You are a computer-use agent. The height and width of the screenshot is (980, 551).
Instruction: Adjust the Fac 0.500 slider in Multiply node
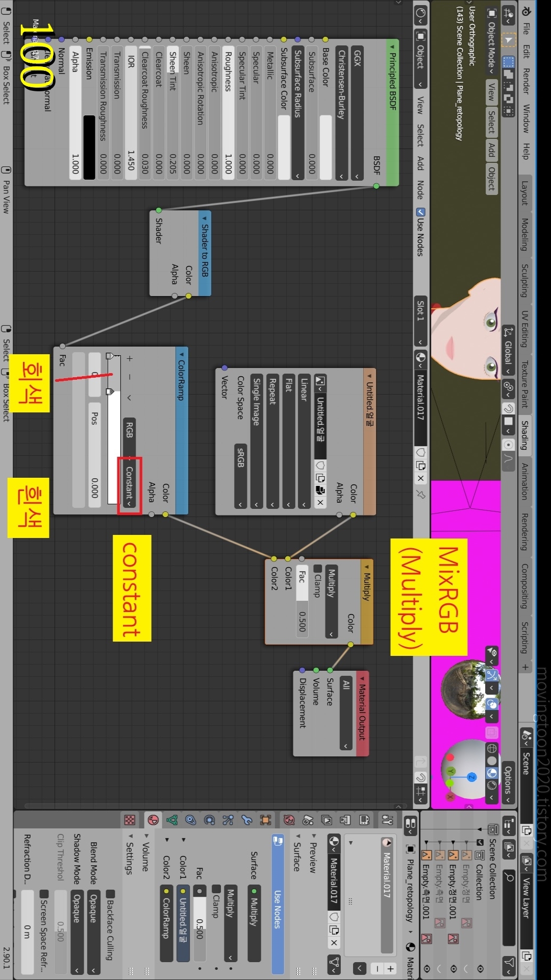[303, 602]
